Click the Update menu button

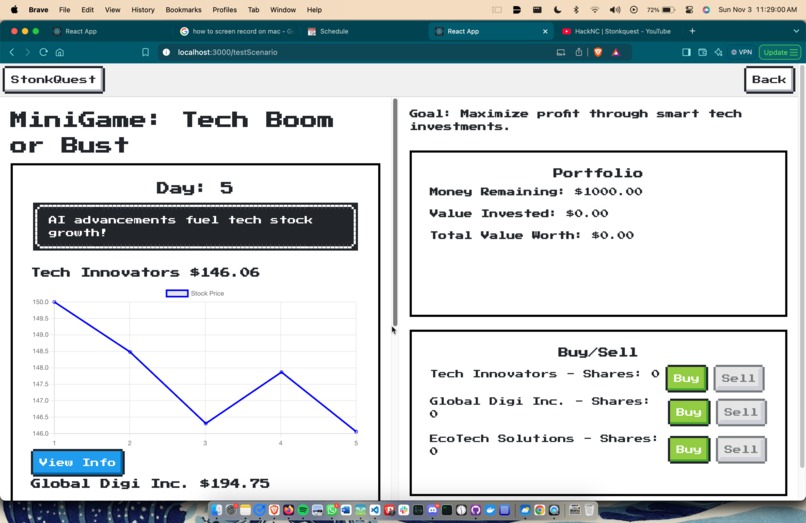click(x=780, y=52)
